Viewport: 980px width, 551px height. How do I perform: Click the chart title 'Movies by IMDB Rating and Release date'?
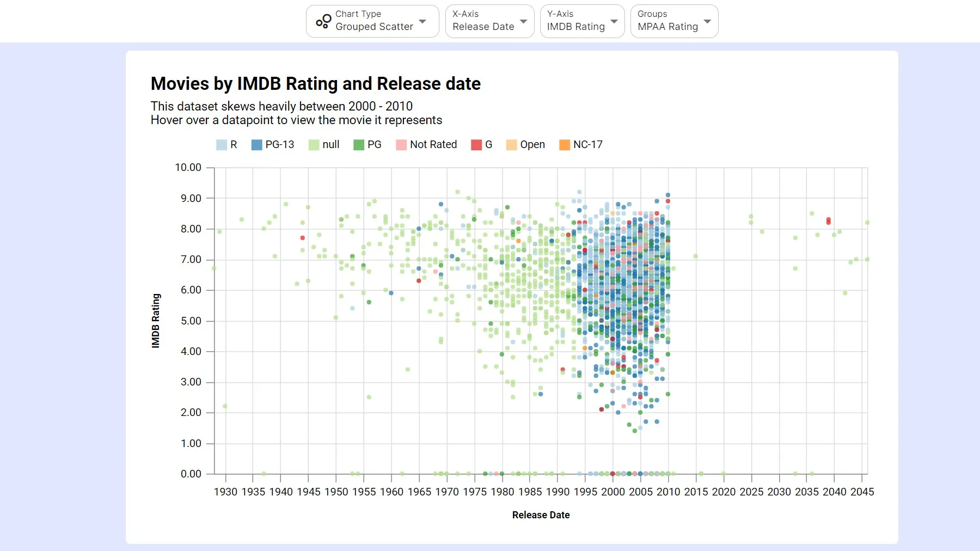[316, 83]
